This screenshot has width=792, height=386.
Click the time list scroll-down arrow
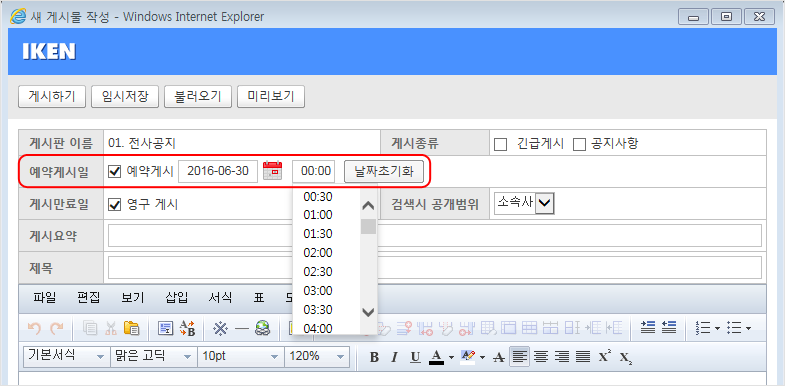click(368, 312)
